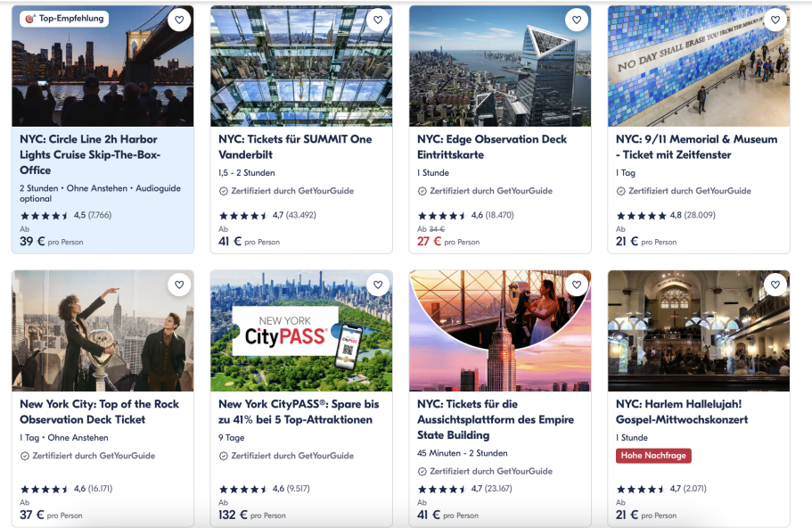Click '1 Stunde' on the Edge Observation Deck card

tap(433, 173)
